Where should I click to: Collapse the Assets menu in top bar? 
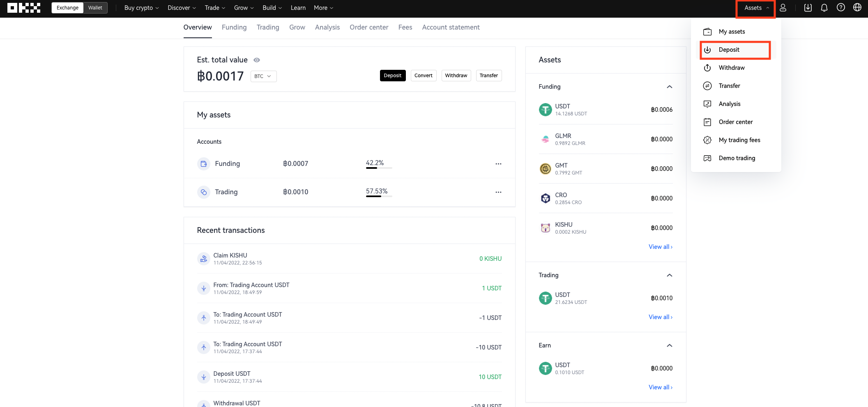pyautogui.click(x=756, y=8)
